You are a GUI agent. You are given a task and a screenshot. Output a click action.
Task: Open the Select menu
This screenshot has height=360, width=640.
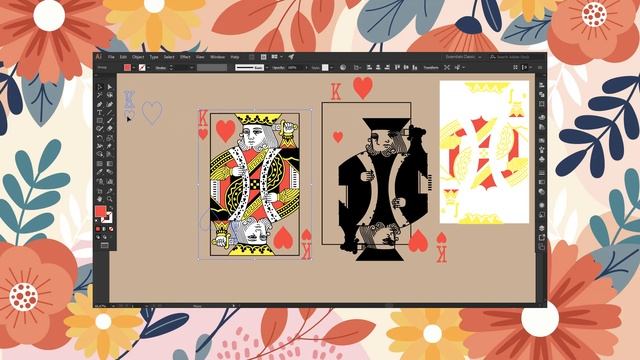[169, 57]
